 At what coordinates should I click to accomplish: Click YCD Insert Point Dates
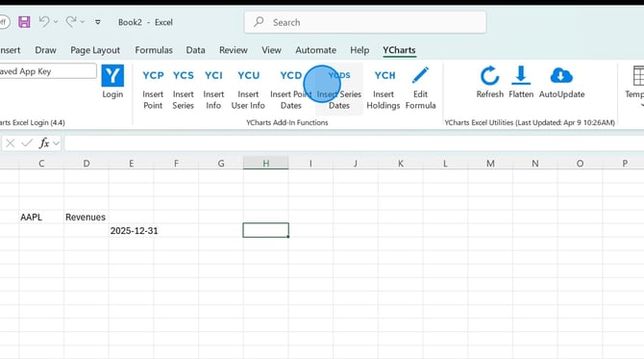[291, 90]
